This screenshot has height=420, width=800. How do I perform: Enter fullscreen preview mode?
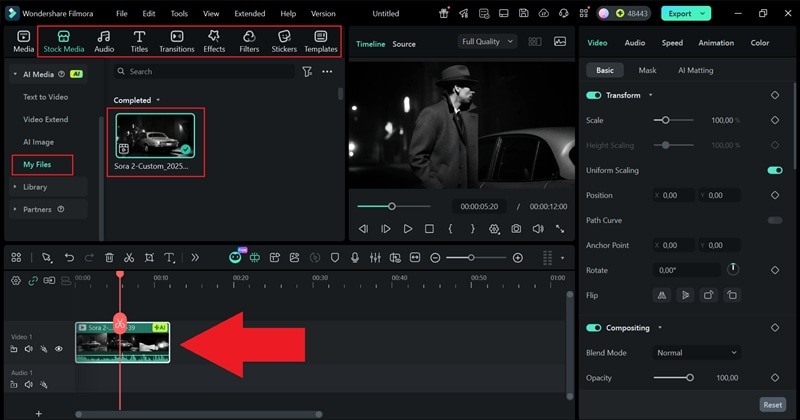(x=560, y=229)
